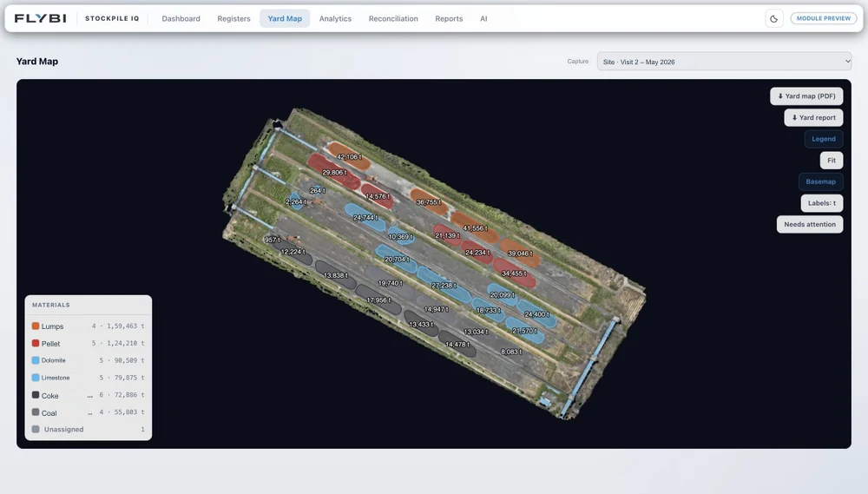Select the 2,264 t stockpile

click(296, 202)
